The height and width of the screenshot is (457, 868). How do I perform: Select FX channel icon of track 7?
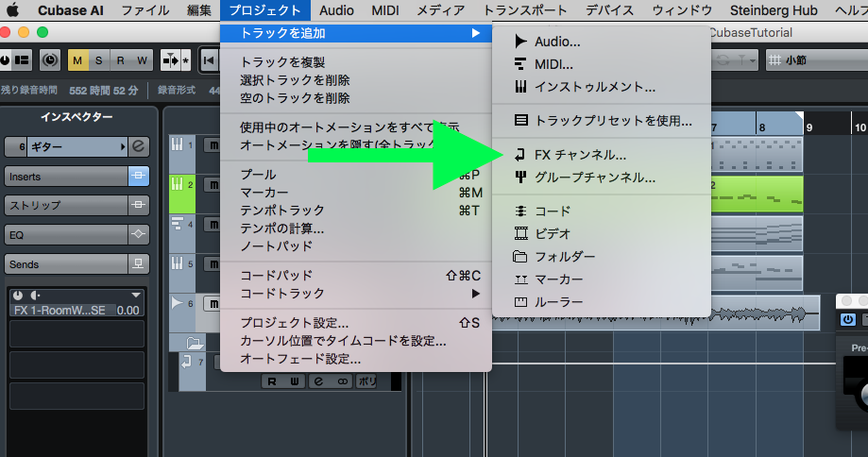[x=186, y=362]
